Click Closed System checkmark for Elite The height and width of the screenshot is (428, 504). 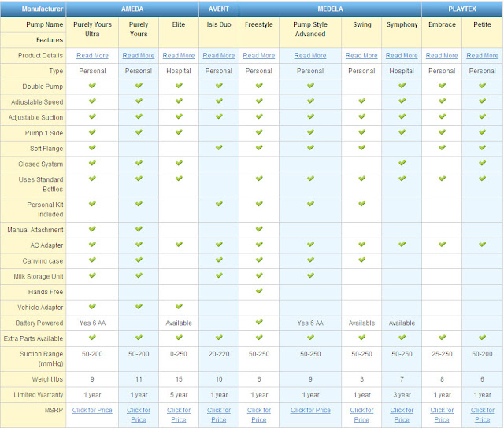(x=179, y=163)
